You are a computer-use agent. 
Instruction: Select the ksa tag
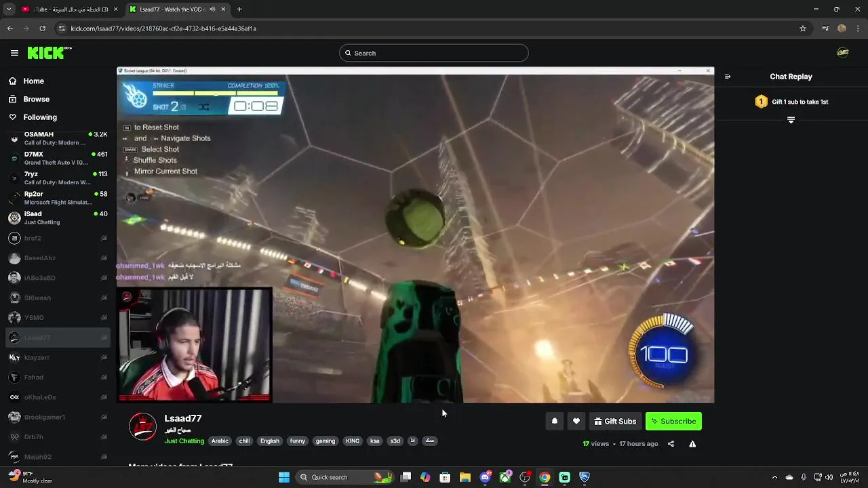coord(374,441)
